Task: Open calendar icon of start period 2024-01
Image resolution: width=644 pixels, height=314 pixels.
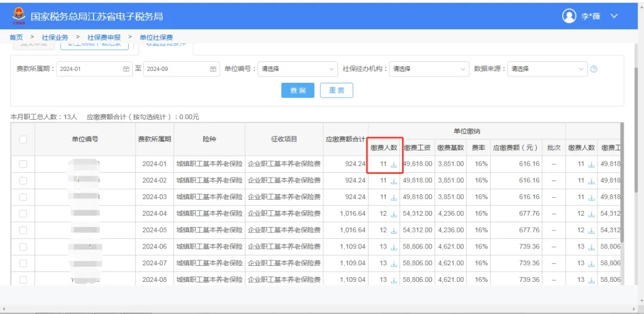Action: 126,69
